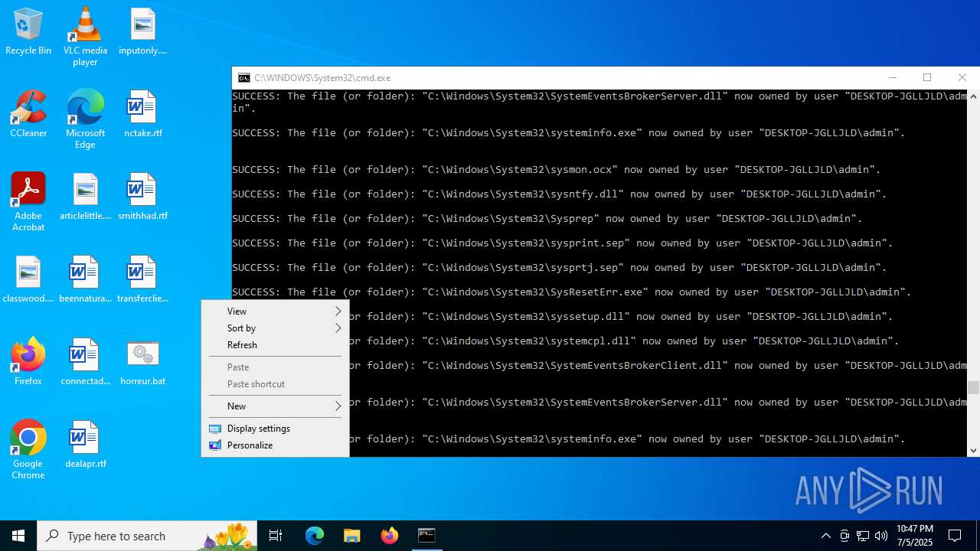Click the systemcpl.dll output line

(x=624, y=341)
